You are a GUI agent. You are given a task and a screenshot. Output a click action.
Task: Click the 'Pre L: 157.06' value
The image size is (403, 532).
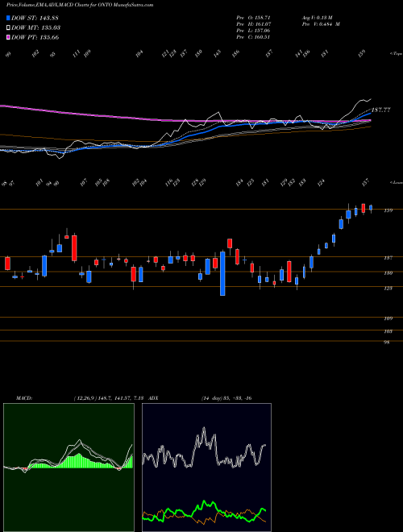pyautogui.click(x=253, y=31)
